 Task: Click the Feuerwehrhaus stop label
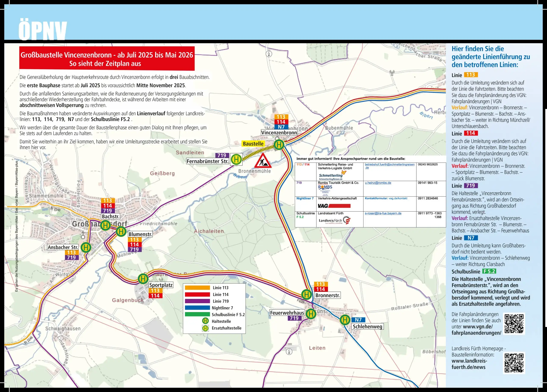click(287, 313)
